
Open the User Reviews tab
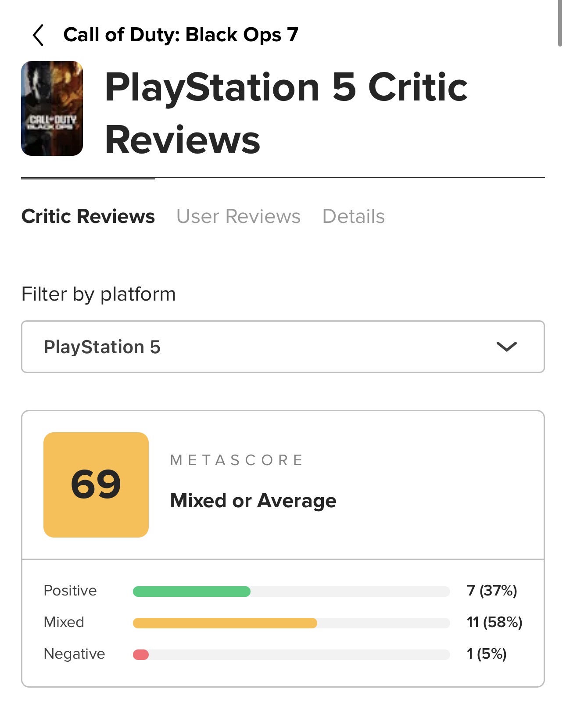click(x=238, y=216)
